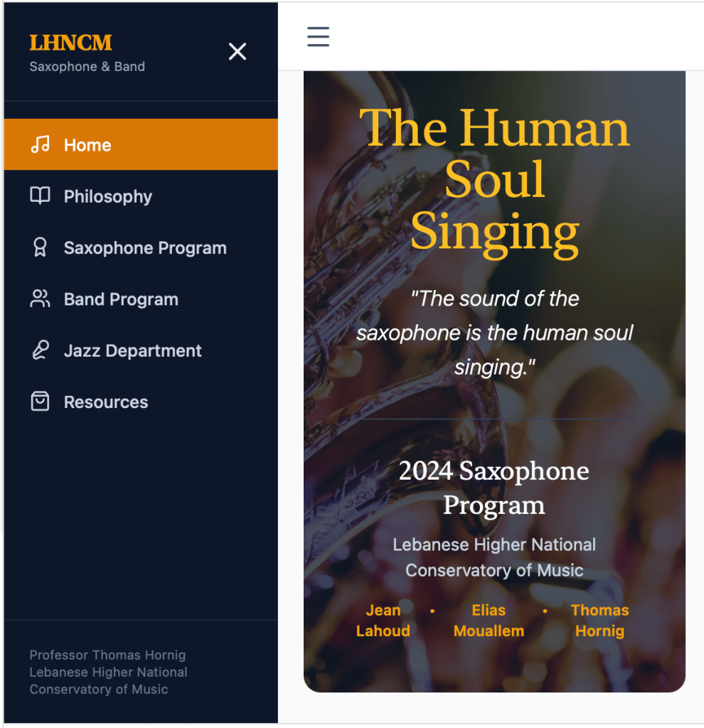Close the sidebar with the X icon
This screenshot has height=728, width=704.
(237, 51)
